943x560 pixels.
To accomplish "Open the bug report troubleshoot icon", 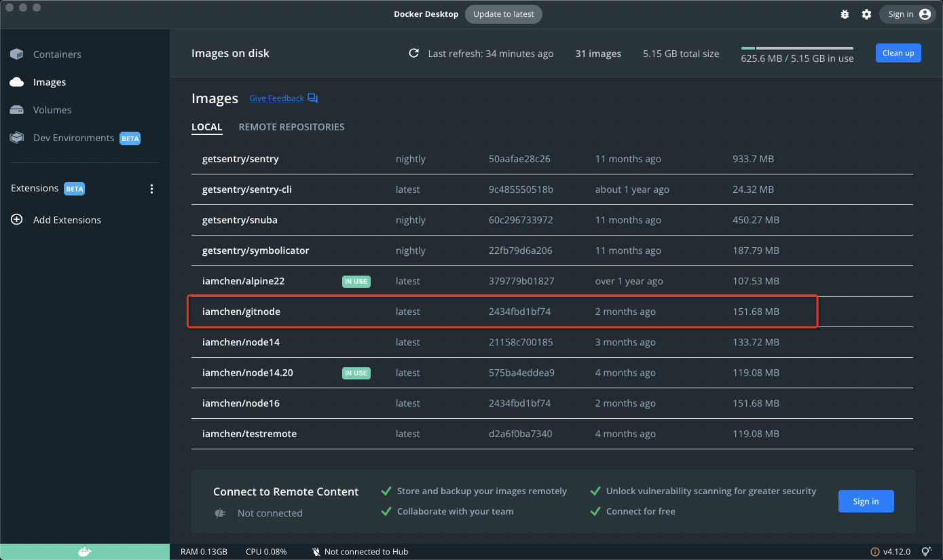I will point(845,14).
